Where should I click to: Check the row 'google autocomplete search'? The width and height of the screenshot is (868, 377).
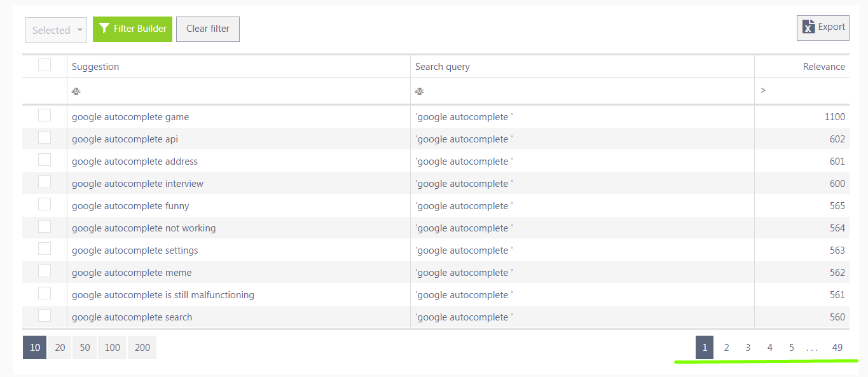pos(45,315)
